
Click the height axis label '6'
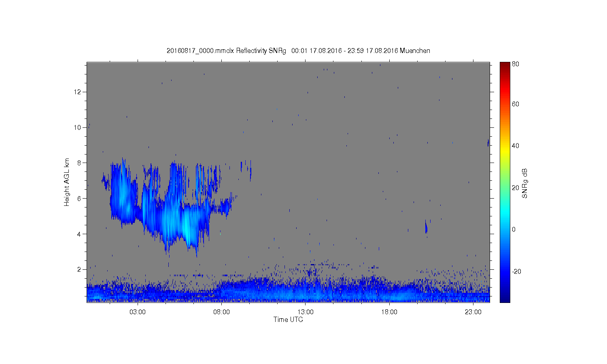point(80,199)
